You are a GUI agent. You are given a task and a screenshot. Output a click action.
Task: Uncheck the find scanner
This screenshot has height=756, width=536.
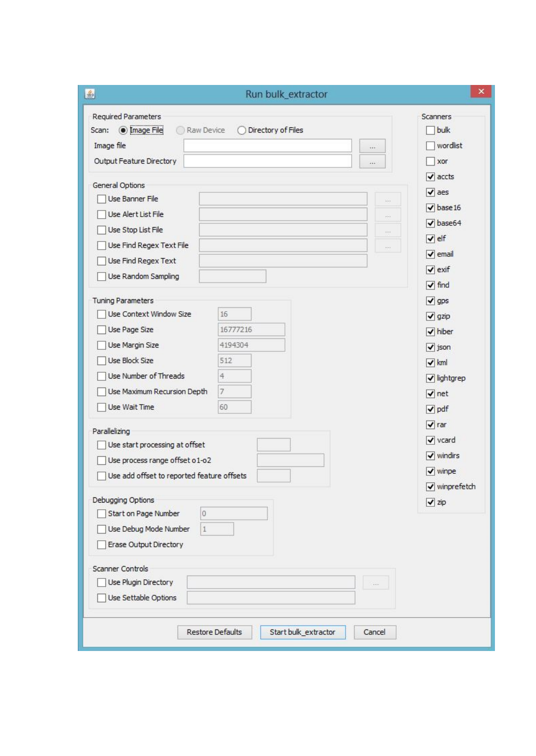coord(430,285)
